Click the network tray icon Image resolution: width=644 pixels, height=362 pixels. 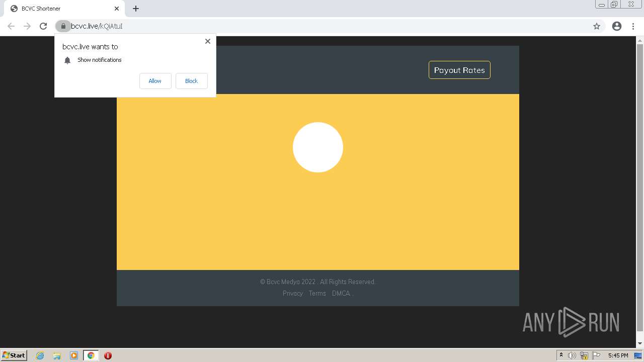pyautogui.click(x=584, y=355)
